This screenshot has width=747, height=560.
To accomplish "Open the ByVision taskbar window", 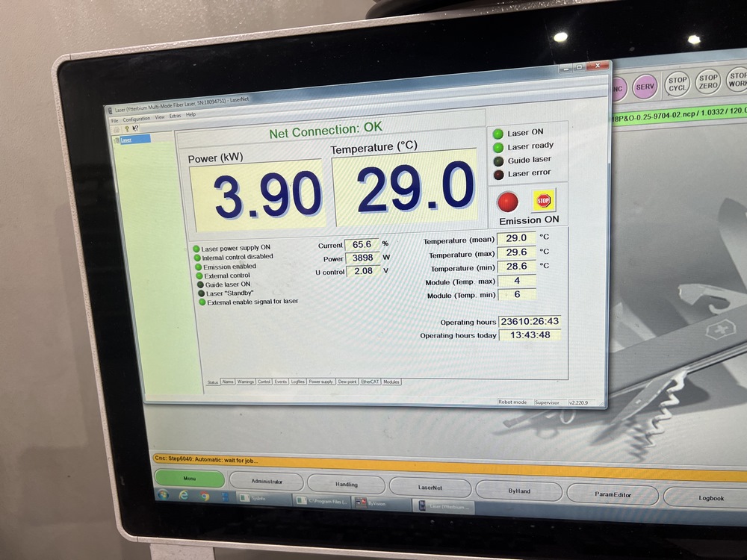I will point(381,503).
